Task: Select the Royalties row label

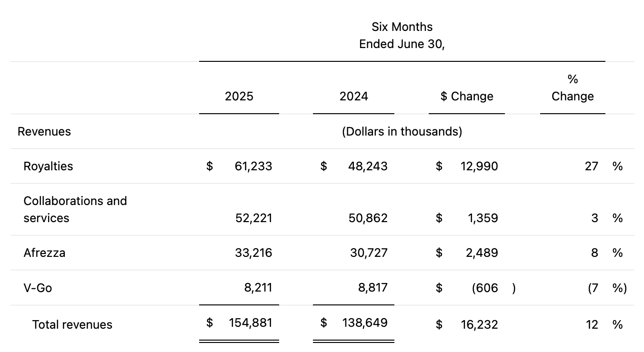Action: click(48, 166)
